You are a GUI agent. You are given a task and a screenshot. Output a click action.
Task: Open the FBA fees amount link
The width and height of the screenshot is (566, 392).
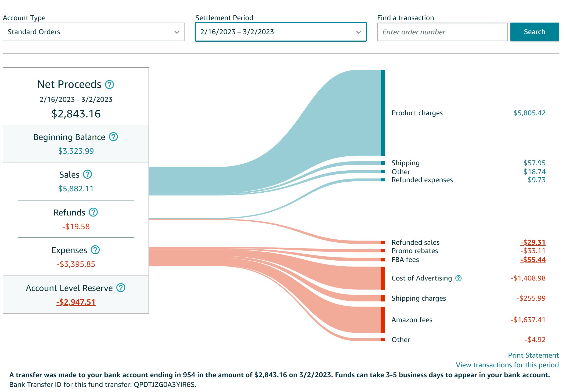tap(533, 260)
